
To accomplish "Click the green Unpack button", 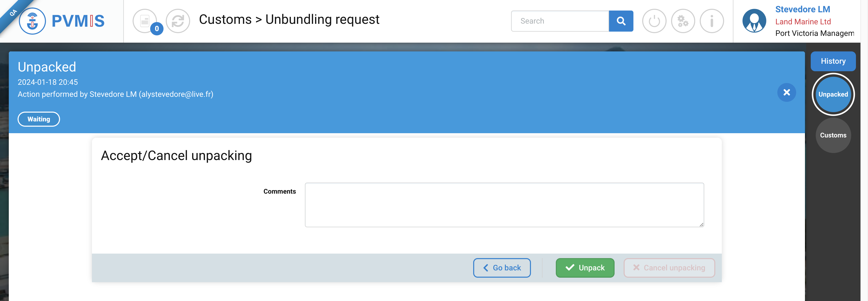I will pos(585,268).
